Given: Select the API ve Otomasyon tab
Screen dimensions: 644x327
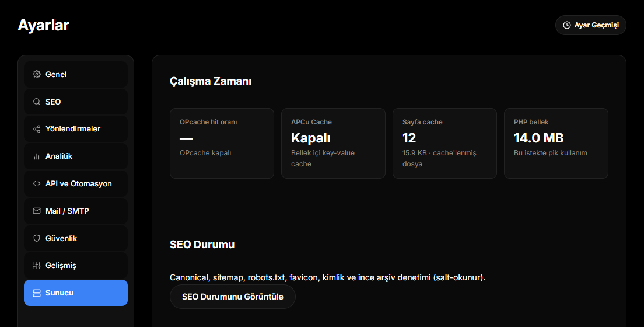Looking at the screenshot, I should pyautogui.click(x=76, y=183).
